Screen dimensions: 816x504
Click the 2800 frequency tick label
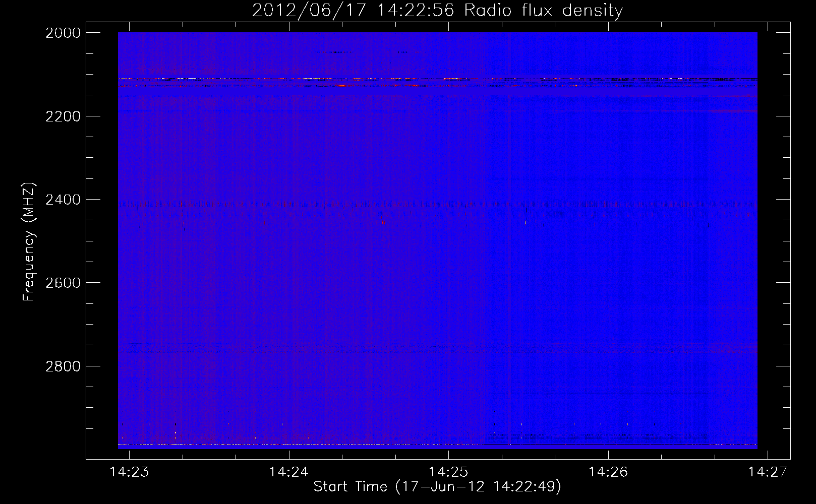click(63, 366)
